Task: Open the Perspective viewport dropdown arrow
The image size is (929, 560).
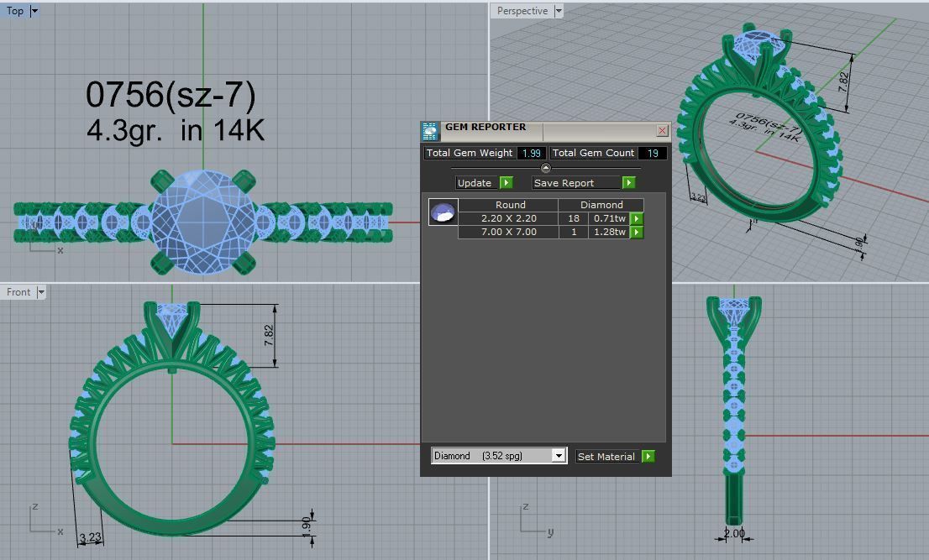Action: 558,11
